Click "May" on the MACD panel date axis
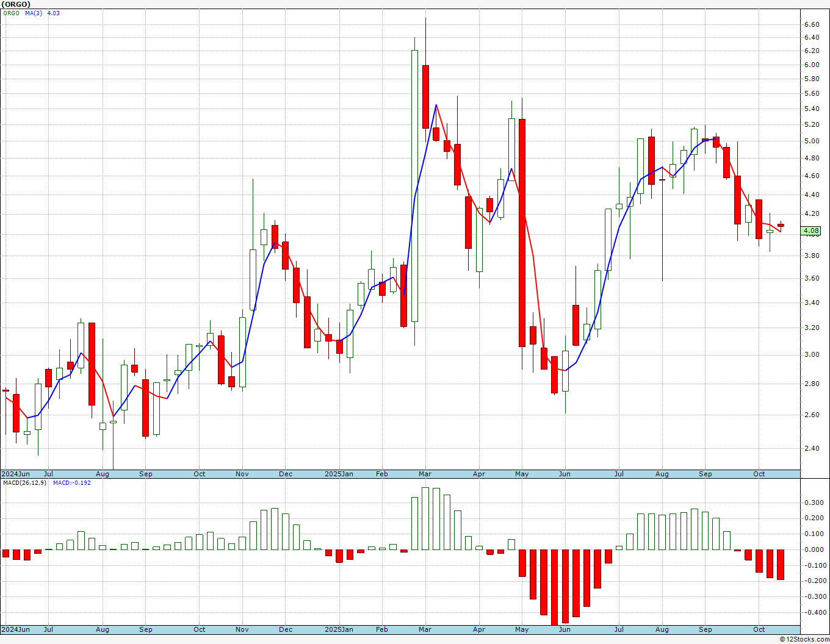This screenshot has width=830, height=644. tap(522, 629)
